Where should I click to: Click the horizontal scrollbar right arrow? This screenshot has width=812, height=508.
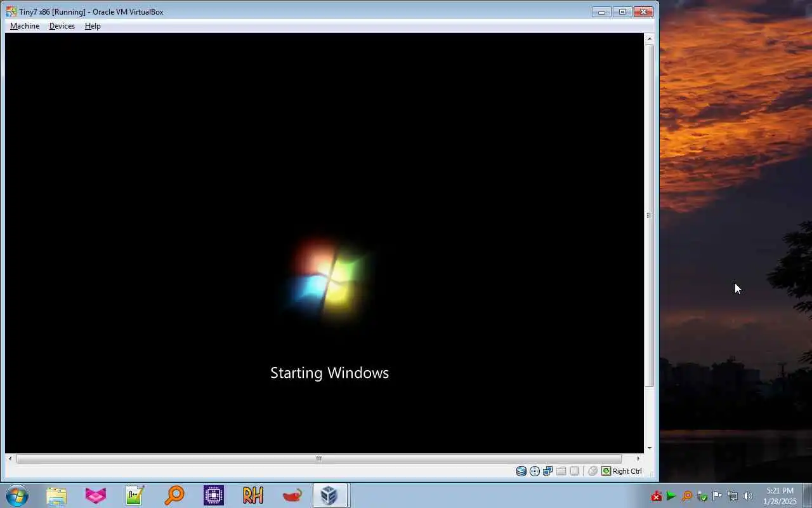(x=638, y=458)
